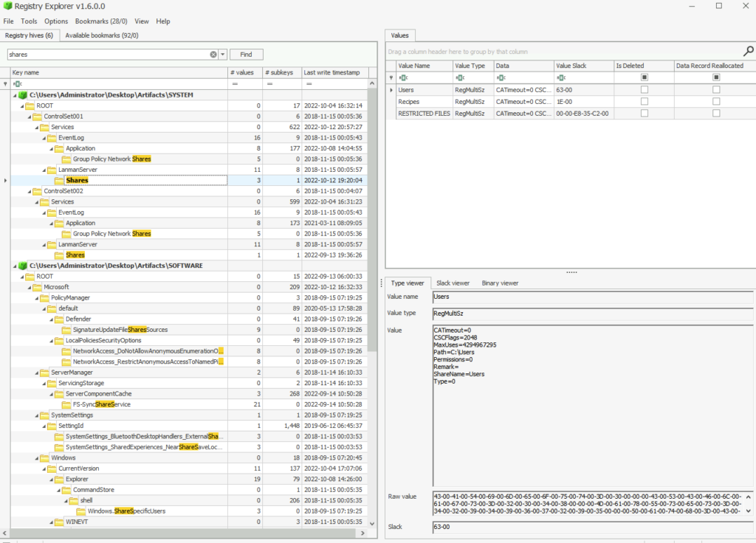
Task: Open the search history dropdown arrow
Action: [x=223, y=55]
